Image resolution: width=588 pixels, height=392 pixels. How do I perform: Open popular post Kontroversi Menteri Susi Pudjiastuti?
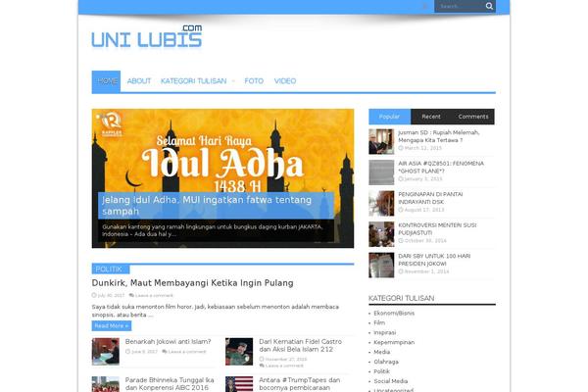pos(437,228)
